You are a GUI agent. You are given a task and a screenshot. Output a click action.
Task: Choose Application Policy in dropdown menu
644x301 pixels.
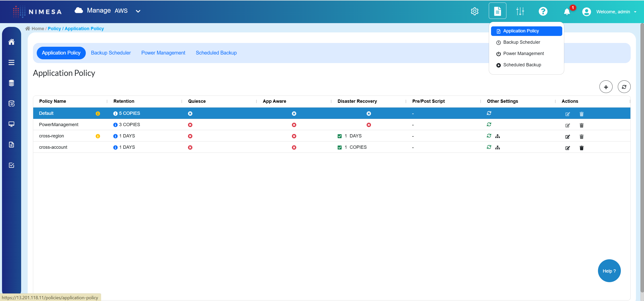[526, 31]
